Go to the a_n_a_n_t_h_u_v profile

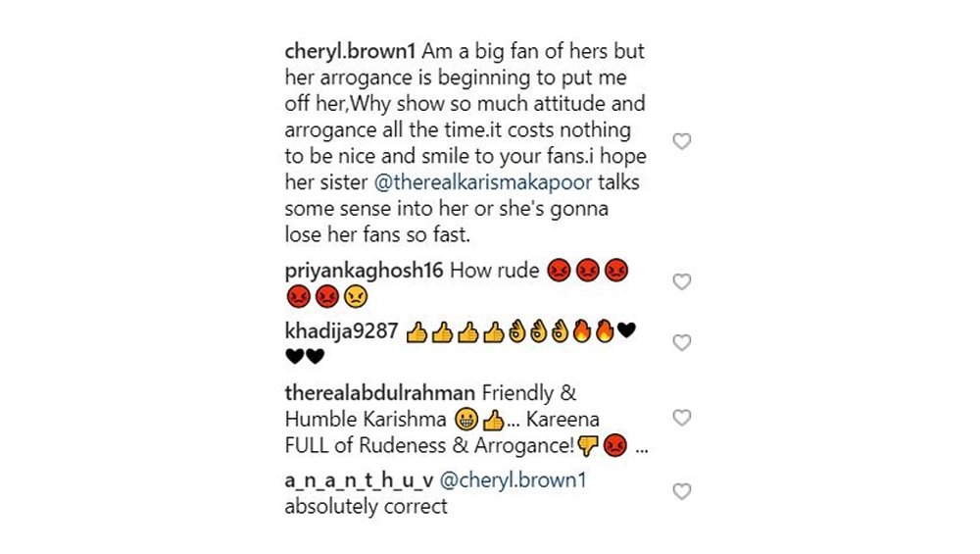(x=359, y=480)
